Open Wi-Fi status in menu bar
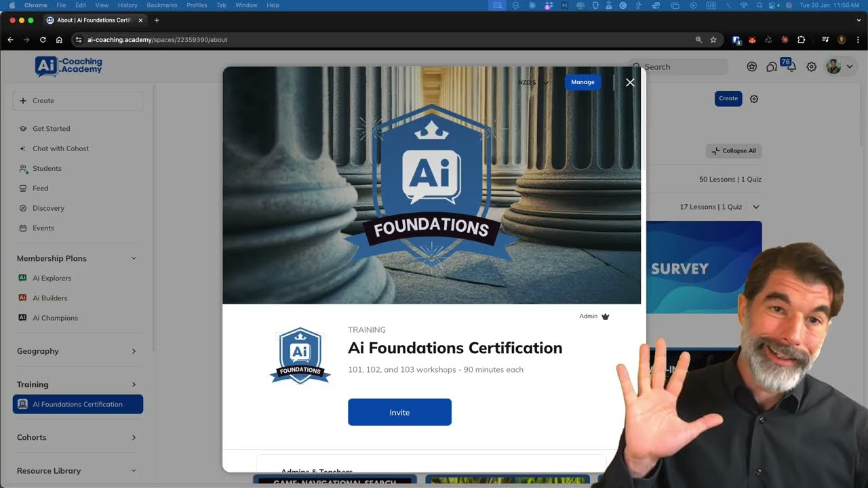The width and height of the screenshot is (868, 488). 744,5
